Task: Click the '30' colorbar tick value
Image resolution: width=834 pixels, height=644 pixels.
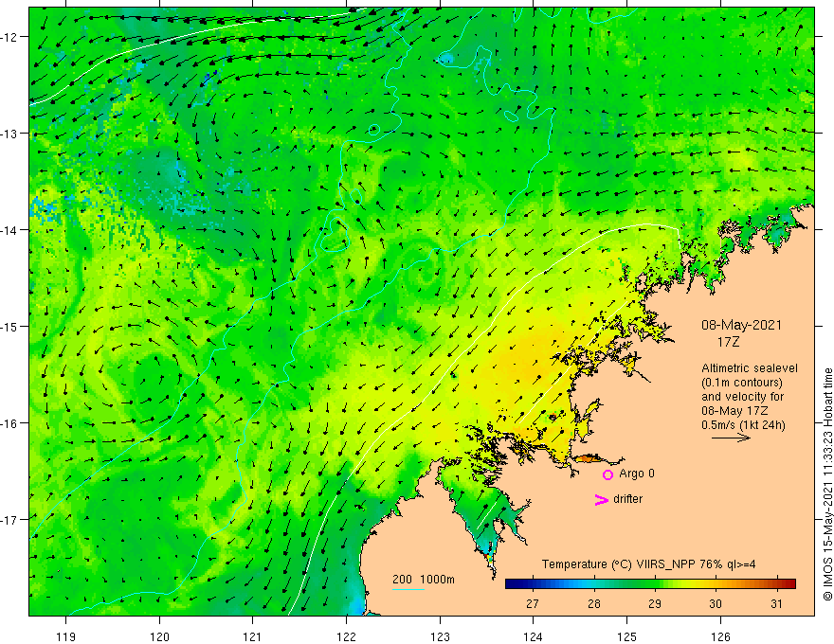Action: [x=716, y=603]
